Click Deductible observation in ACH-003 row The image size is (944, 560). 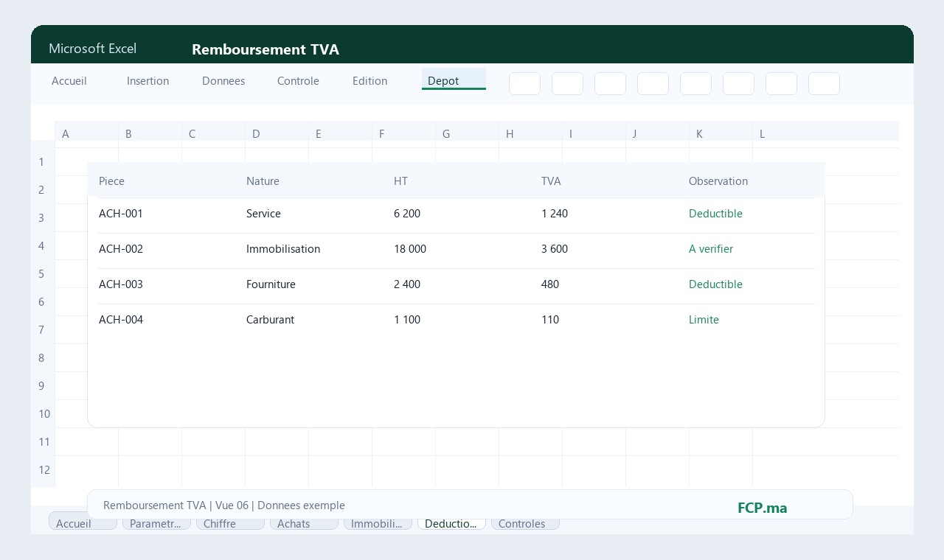pyautogui.click(x=715, y=284)
